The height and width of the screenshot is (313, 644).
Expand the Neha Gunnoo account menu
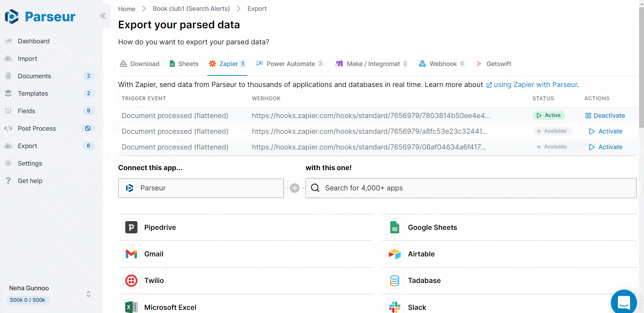tap(88, 294)
